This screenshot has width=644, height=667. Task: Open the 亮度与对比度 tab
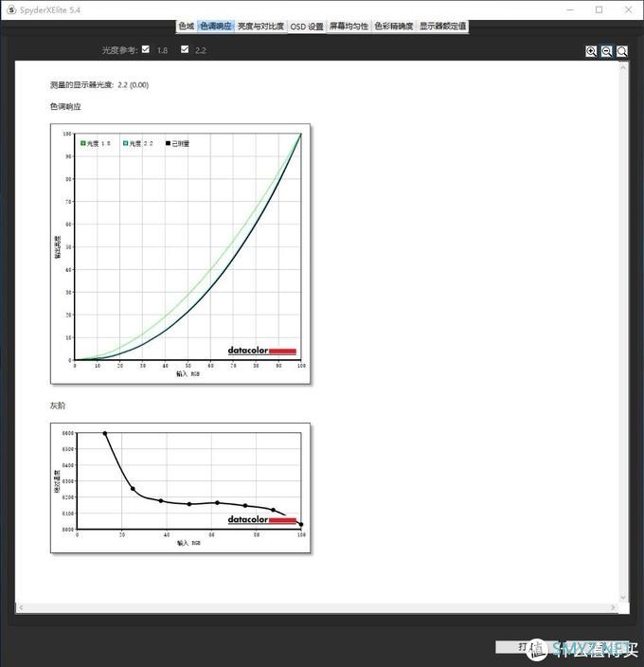pyautogui.click(x=260, y=27)
